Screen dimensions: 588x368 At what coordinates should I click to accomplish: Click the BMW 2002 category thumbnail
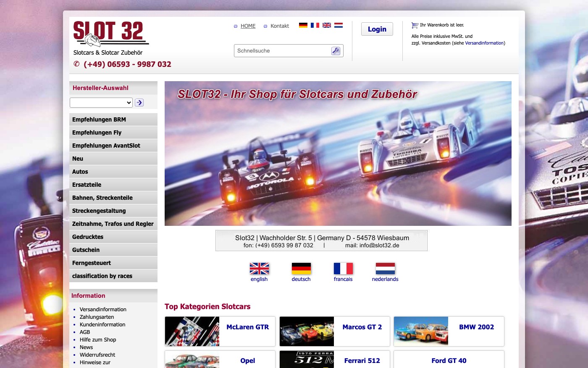coord(421,331)
